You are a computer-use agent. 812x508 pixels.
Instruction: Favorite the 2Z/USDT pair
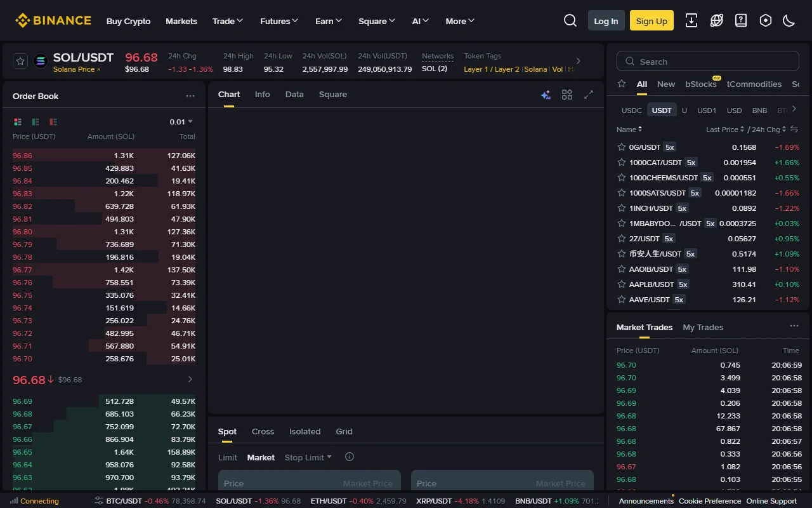pyautogui.click(x=622, y=238)
